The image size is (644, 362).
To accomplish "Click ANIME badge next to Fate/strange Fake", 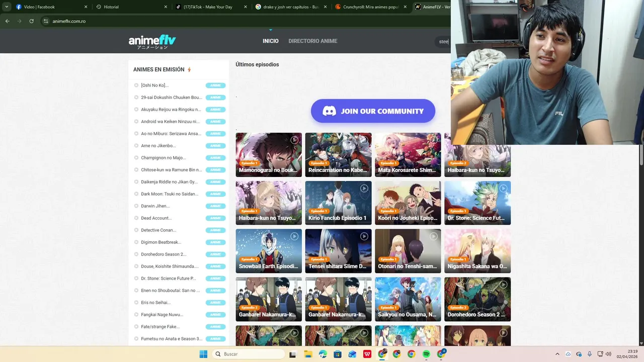I will coord(215,327).
